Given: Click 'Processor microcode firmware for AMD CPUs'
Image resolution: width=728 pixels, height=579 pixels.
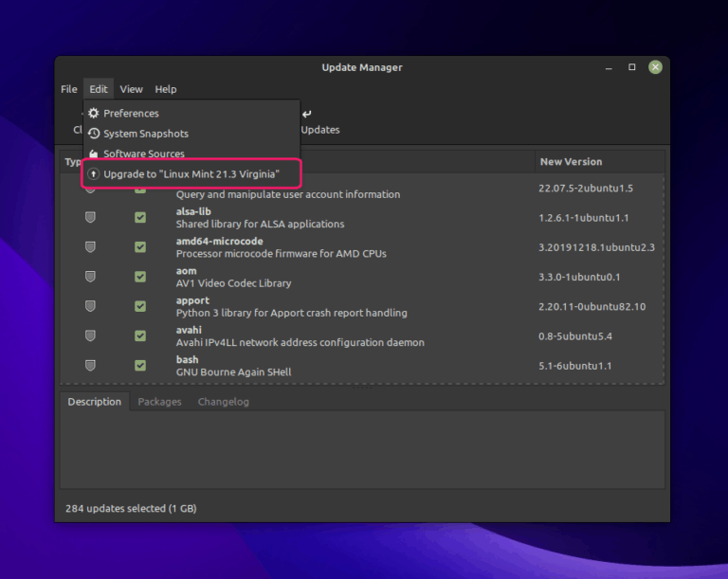Looking at the screenshot, I should pyautogui.click(x=281, y=254).
